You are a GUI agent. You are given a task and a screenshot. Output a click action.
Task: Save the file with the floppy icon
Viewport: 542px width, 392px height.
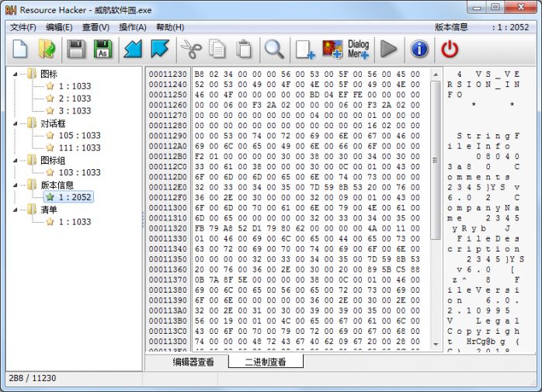pyautogui.click(x=76, y=49)
